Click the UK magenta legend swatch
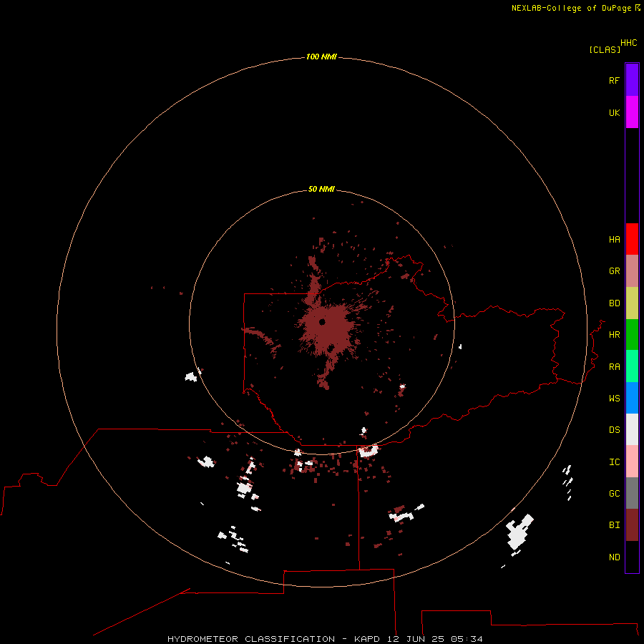 pyautogui.click(x=632, y=112)
